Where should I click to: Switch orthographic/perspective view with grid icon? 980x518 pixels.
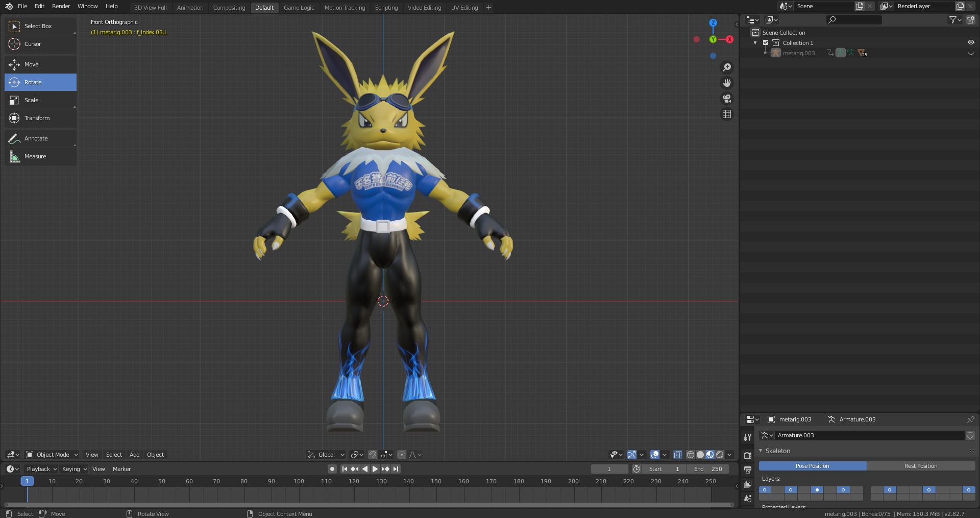727,114
